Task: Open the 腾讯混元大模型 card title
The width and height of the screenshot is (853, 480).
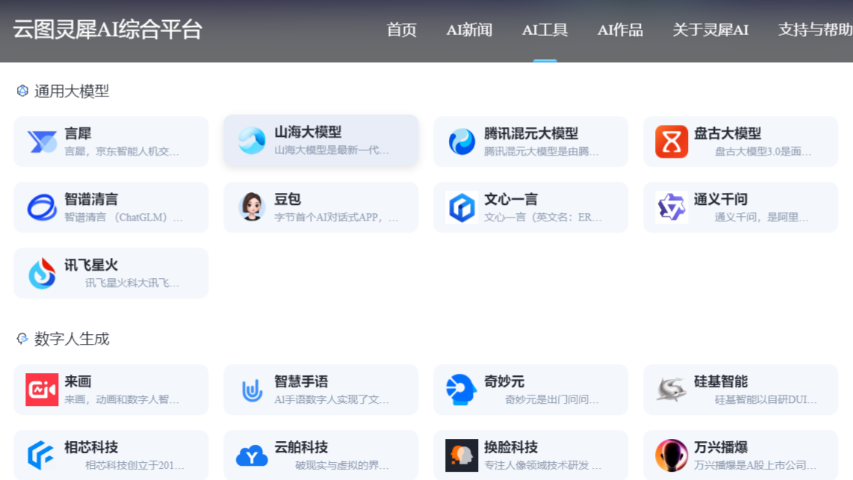Action: point(531,133)
